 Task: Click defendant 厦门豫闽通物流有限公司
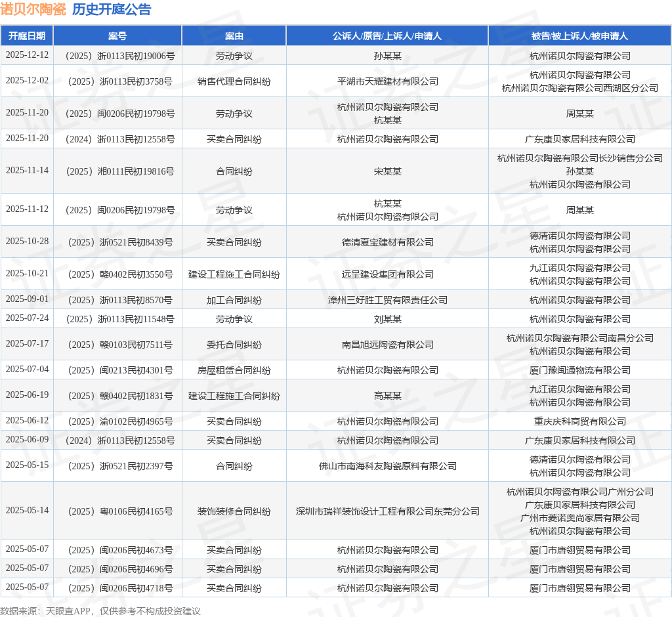[580, 370]
